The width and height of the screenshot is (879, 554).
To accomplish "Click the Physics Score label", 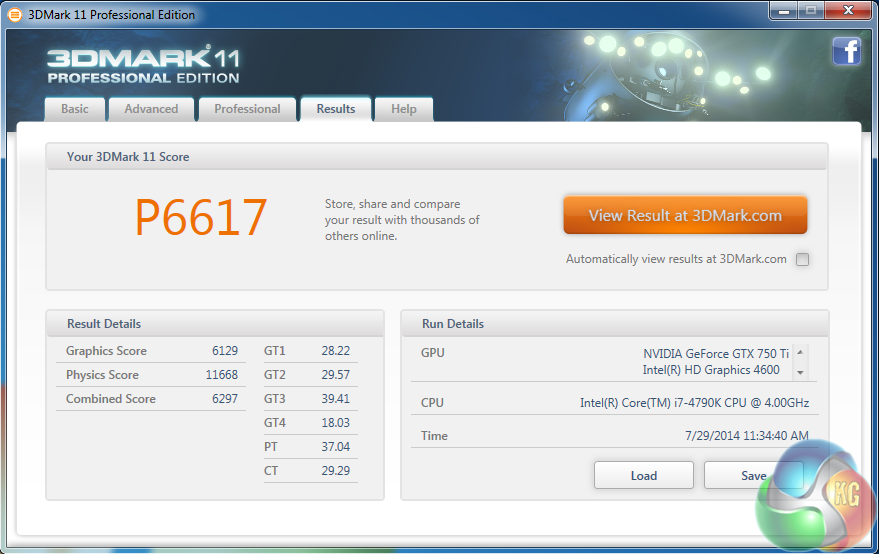I will pos(102,375).
